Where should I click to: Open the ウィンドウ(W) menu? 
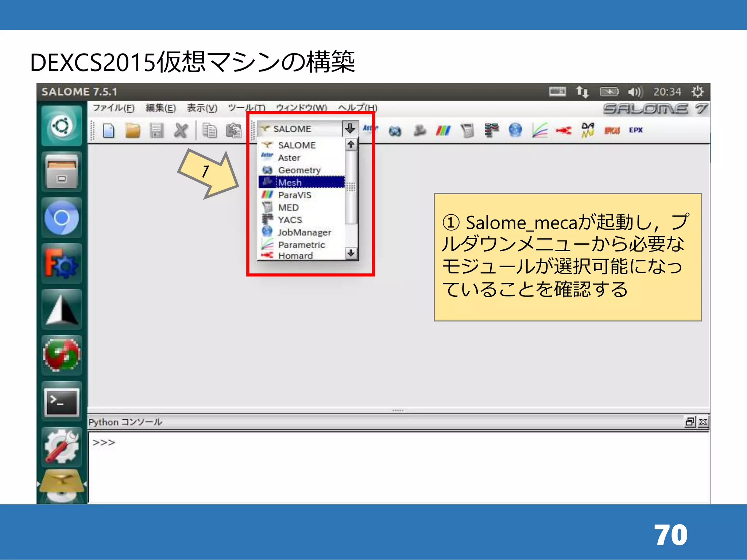pyautogui.click(x=301, y=108)
